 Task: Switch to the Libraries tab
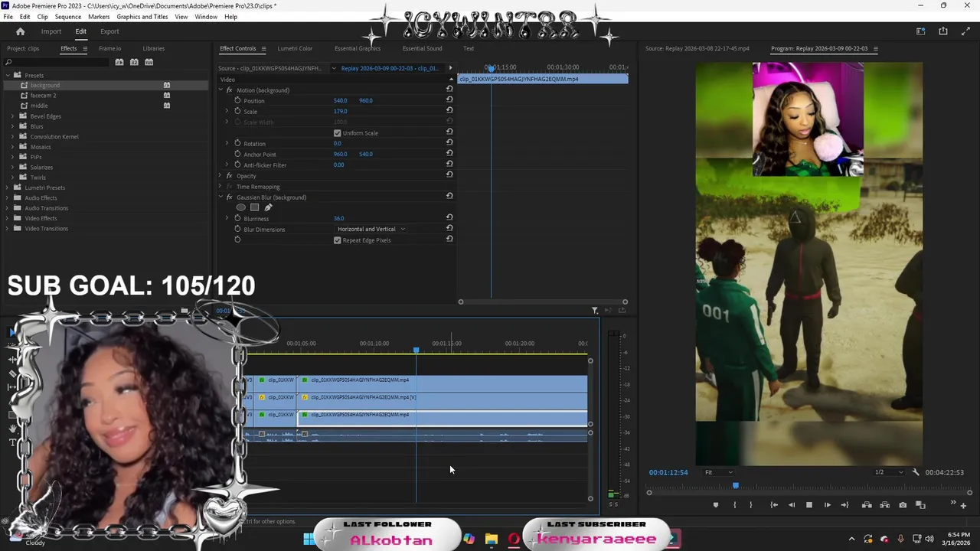(x=153, y=48)
